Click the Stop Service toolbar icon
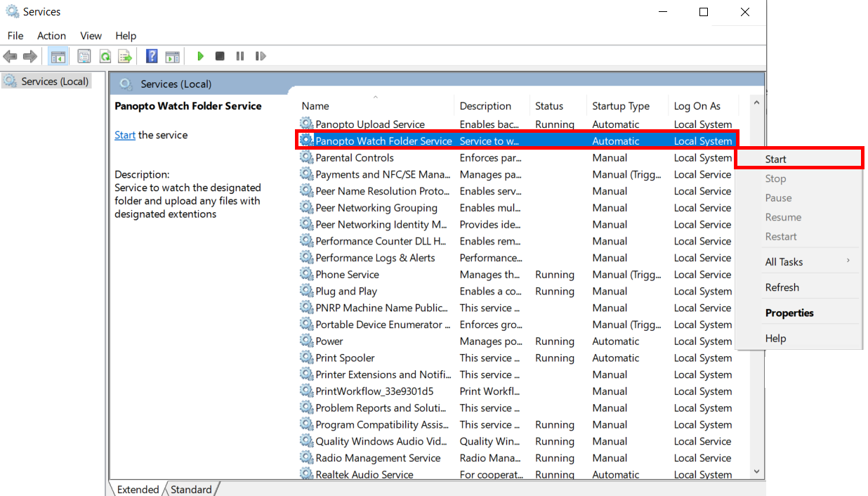The width and height of the screenshot is (868, 496). point(220,56)
